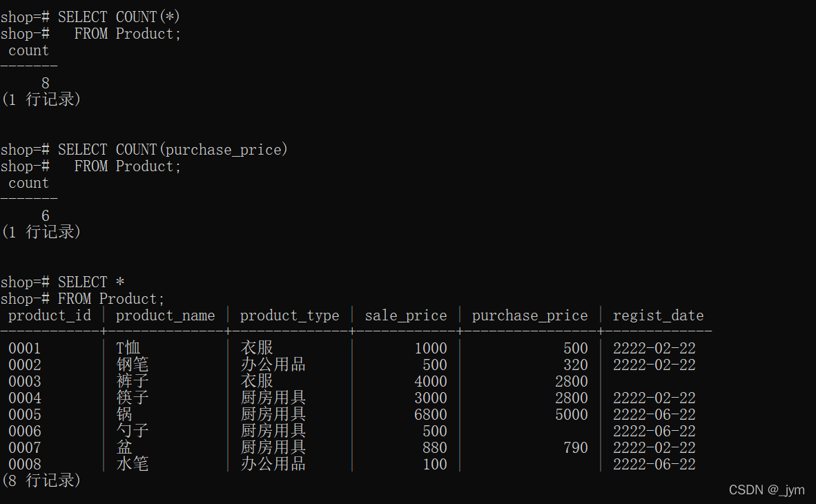This screenshot has height=504, width=816.
Task: Click the SELECT COUNT(purchase_price) query line
Action: [173, 149]
